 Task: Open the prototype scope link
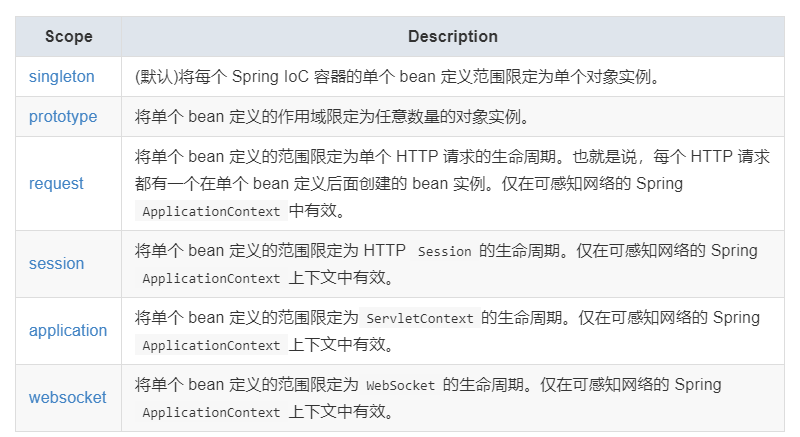pyautogui.click(x=63, y=116)
